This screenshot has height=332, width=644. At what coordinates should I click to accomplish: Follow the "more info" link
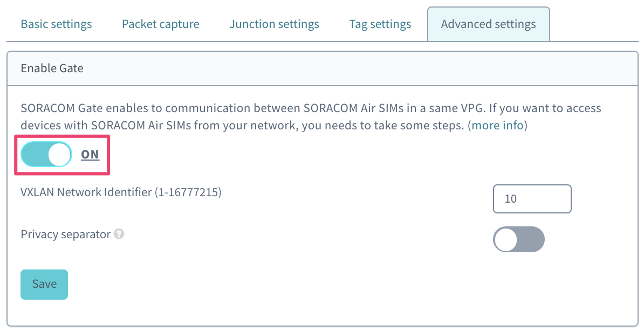tap(497, 126)
